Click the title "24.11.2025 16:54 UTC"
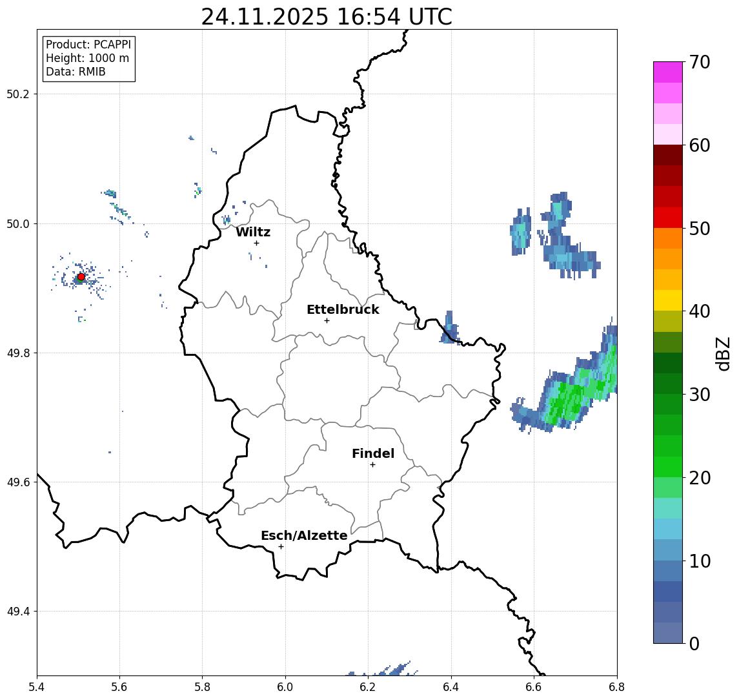This screenshot has height=700, width=739. tap(327, 17)
